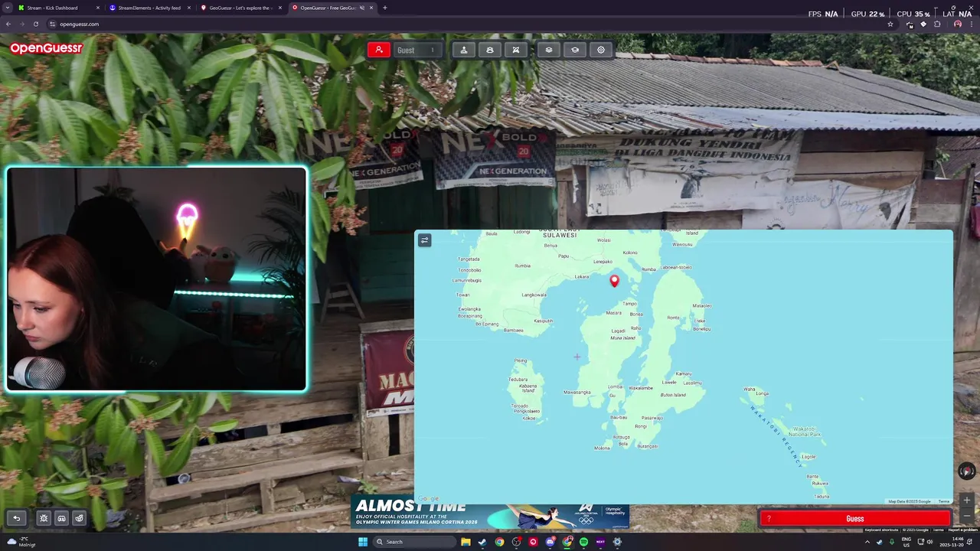The height and width of the screenshot is (551, 980).
Task: Open the weather widget showing -2°C
Action: [20, 542]
